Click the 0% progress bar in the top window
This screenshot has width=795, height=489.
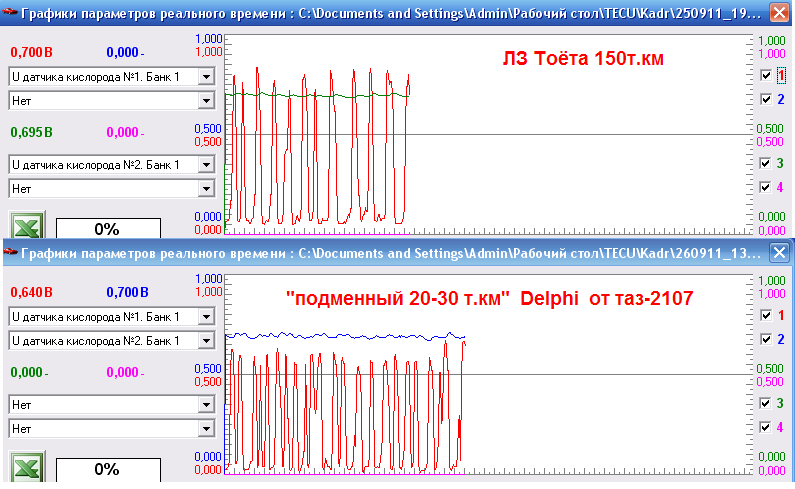[108, 229]
